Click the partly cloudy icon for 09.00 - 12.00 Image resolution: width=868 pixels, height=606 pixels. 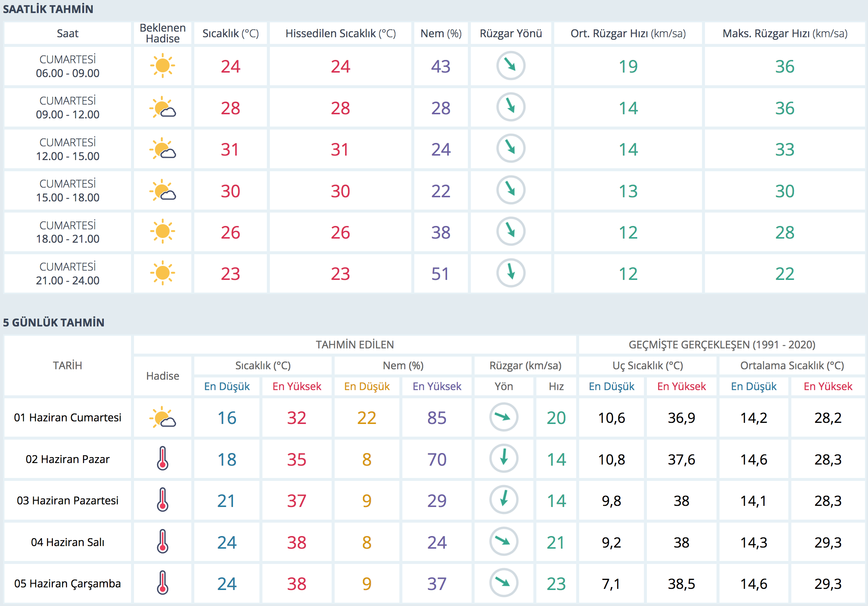click(x=163, y=107)
